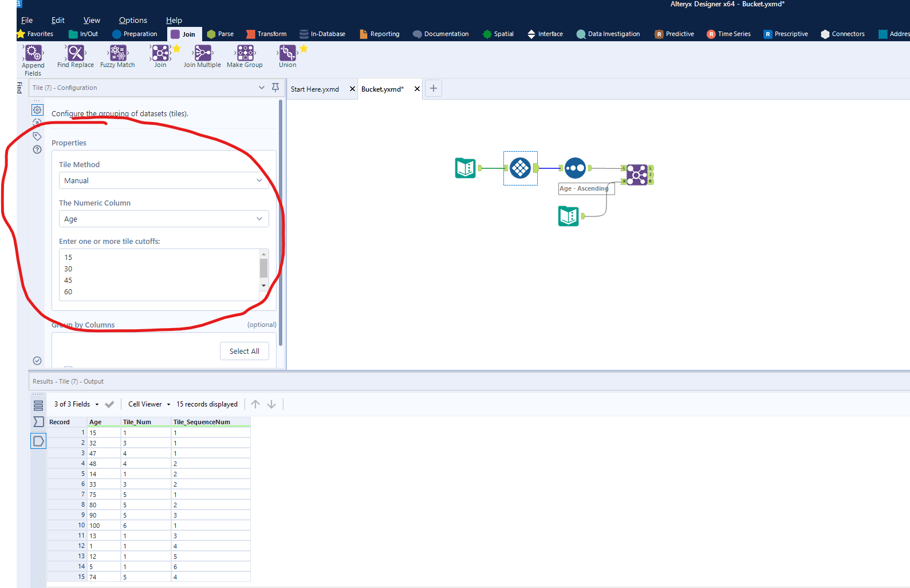
Task: Open the configuration gear icon in sidebar
Action: 37,109
